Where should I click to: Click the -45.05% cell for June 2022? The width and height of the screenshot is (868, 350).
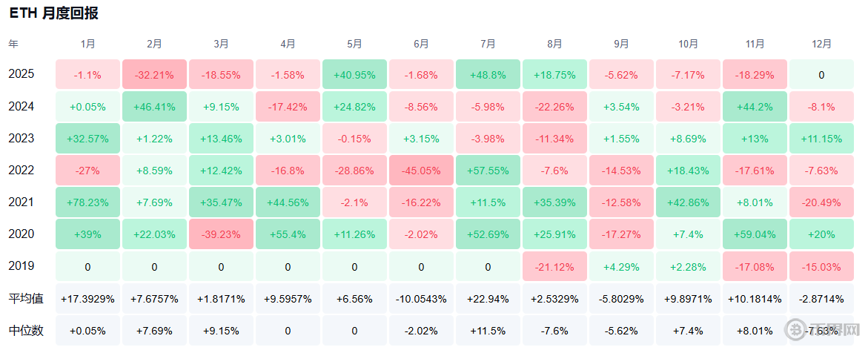(421, 171)
